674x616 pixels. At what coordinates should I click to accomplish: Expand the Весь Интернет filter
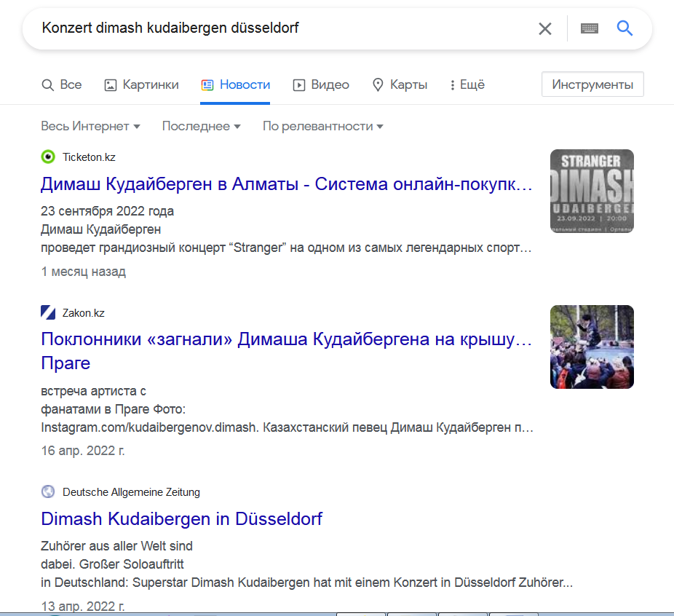(90, 126)
